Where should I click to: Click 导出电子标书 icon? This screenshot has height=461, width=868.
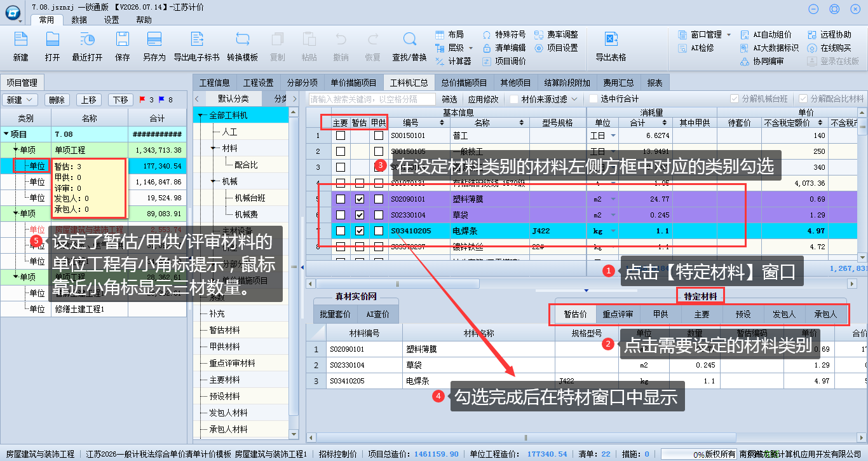tap(196, 39)
